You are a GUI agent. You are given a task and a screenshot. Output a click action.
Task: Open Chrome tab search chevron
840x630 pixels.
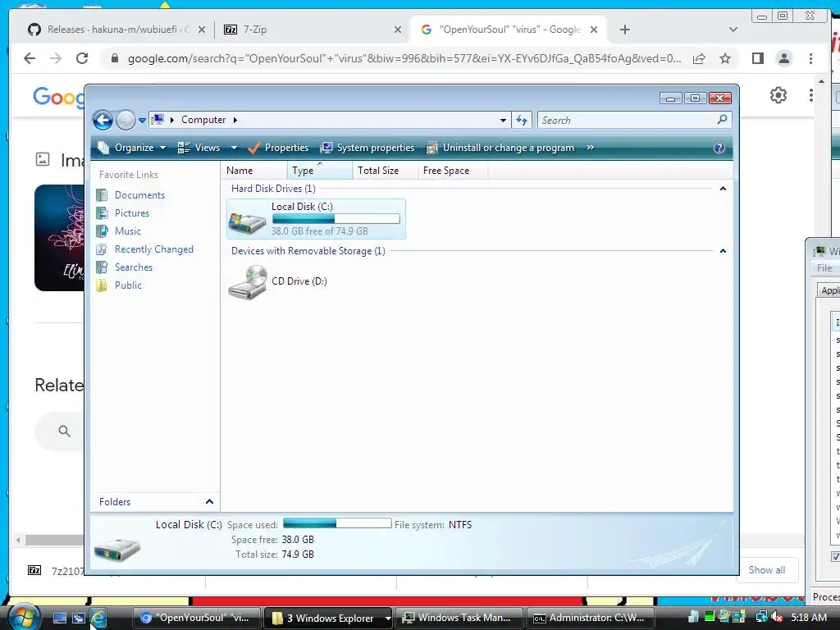pos(733,30)
